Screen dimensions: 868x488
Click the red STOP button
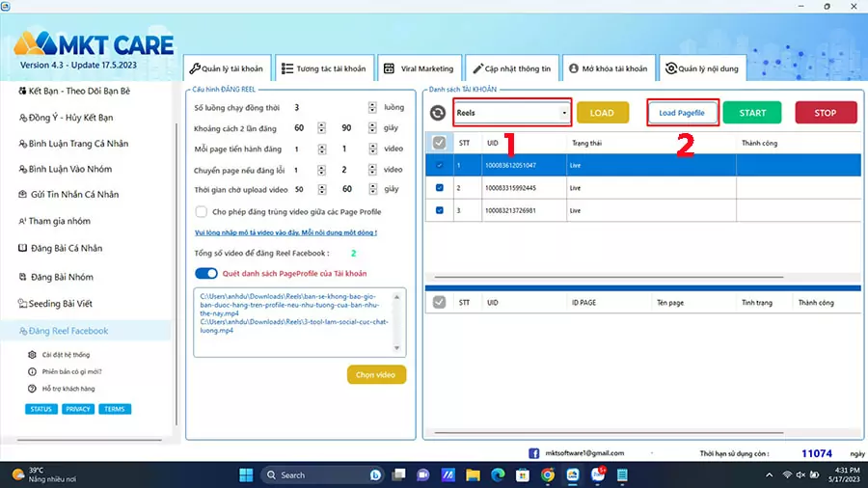tap(826, 113)
